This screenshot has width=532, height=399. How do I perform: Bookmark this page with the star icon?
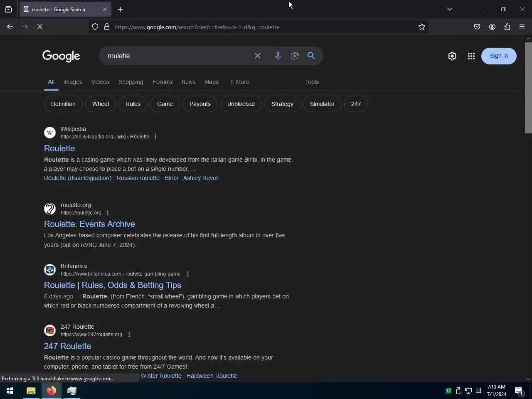tap(422, 27)
